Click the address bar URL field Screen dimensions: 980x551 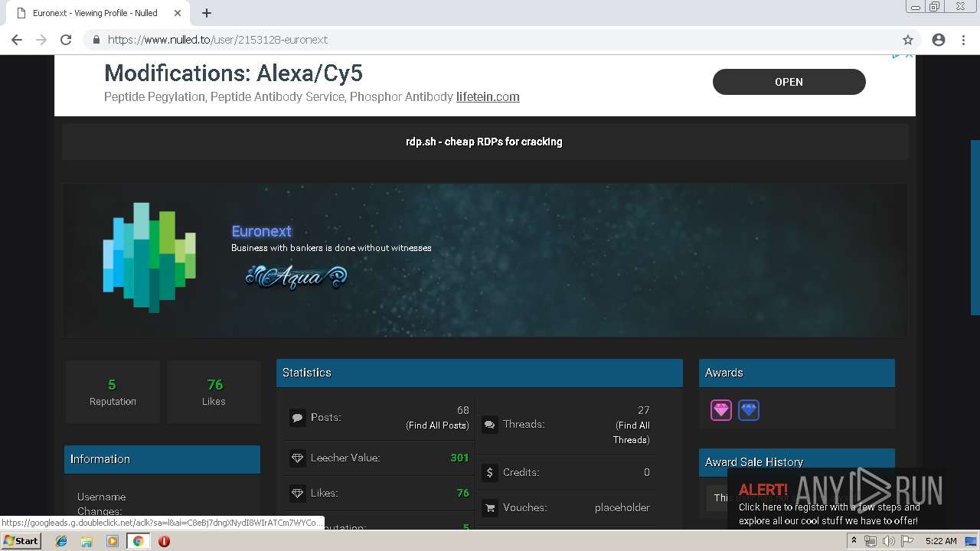490,40
